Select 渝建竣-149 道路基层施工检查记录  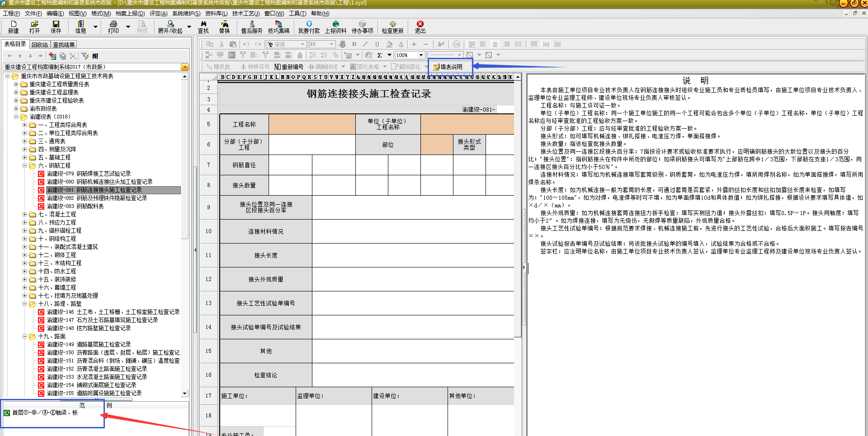[x=89, y=345]
